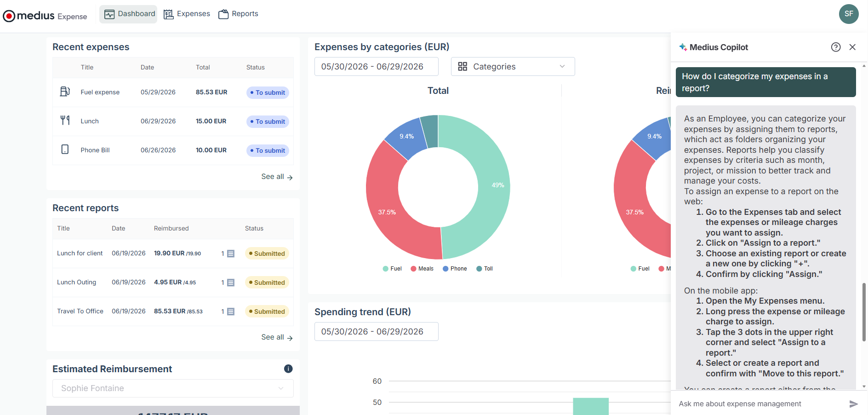This screenshot has width=868, height=415.
Task: Click the Lunch Outing report title
Action: [76, 282]
